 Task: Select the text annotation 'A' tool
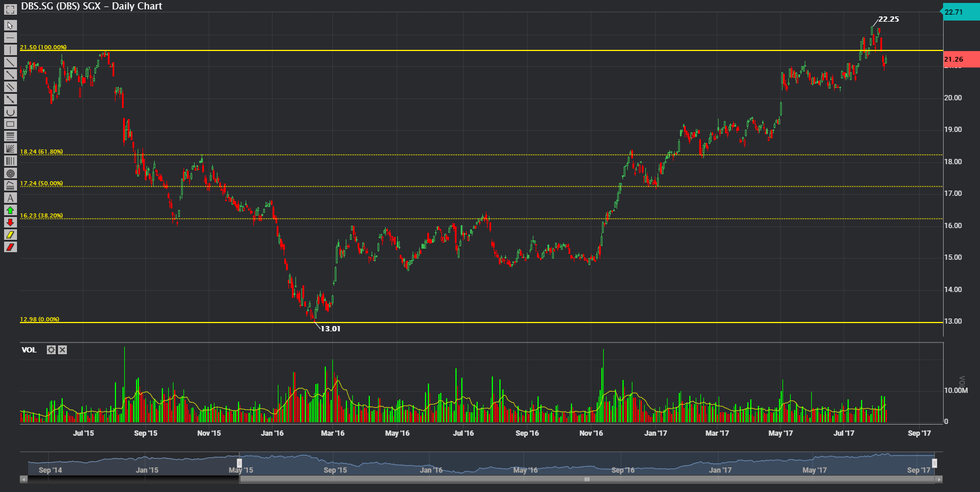pos(10,198)
